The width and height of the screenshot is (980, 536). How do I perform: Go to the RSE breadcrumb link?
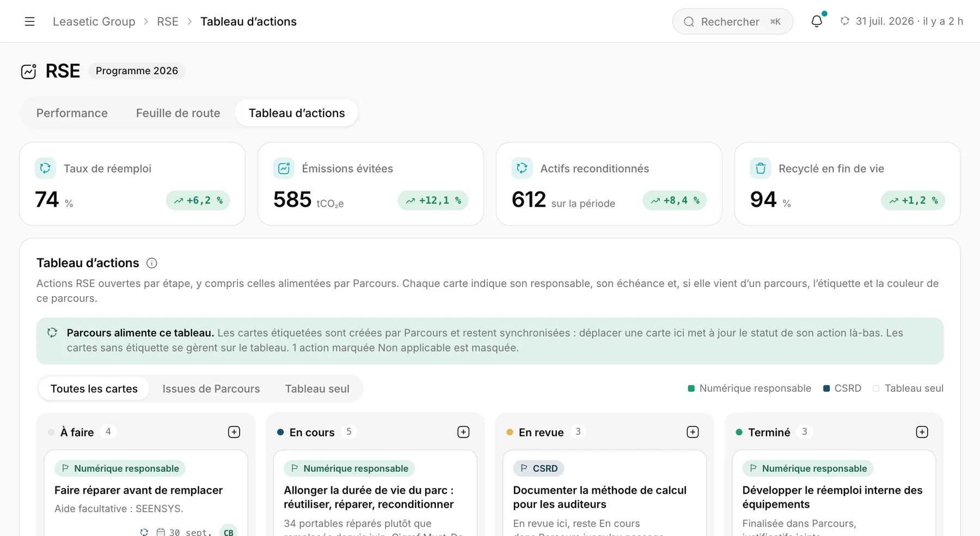(x=168, y=21)
